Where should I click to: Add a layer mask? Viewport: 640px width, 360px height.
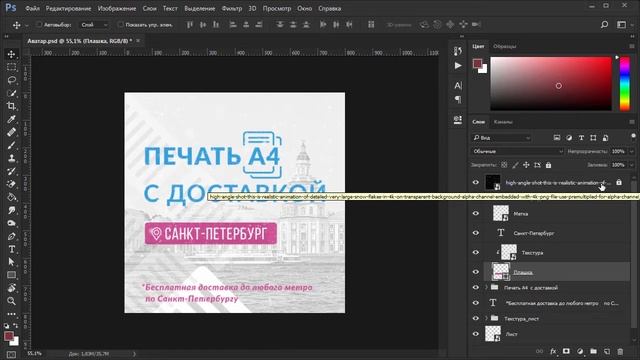[566, 351]
